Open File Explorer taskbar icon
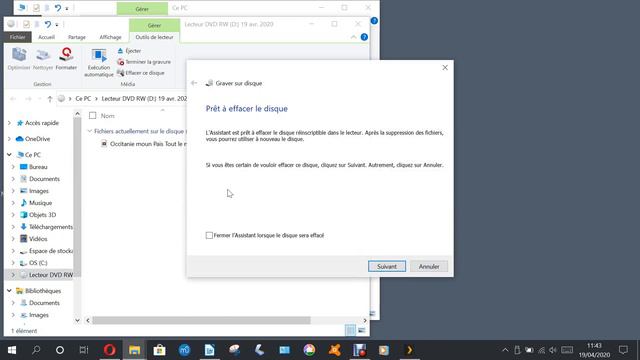This screenshot has width=640, height=360. pyautogui.click(x=134, y=350)
